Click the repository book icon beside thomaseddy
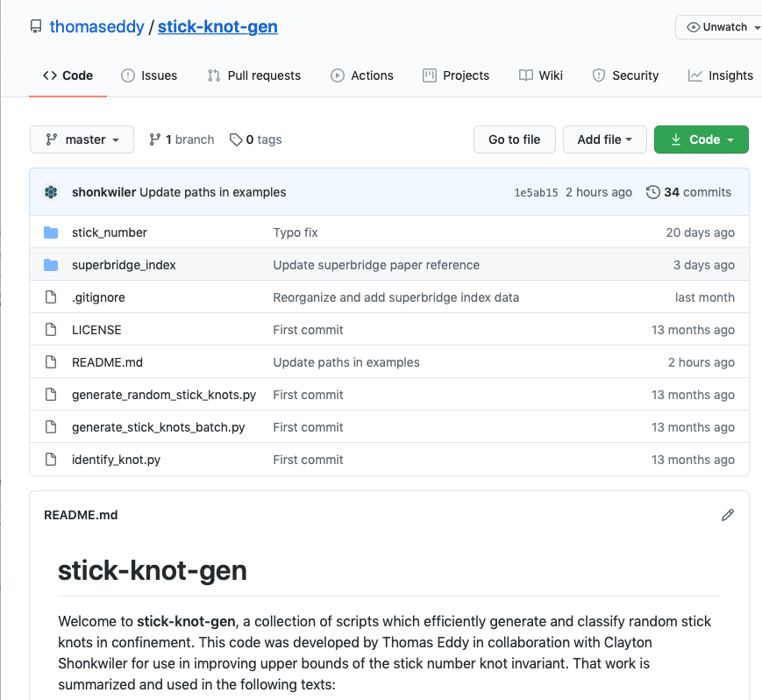 pos(36,26)
